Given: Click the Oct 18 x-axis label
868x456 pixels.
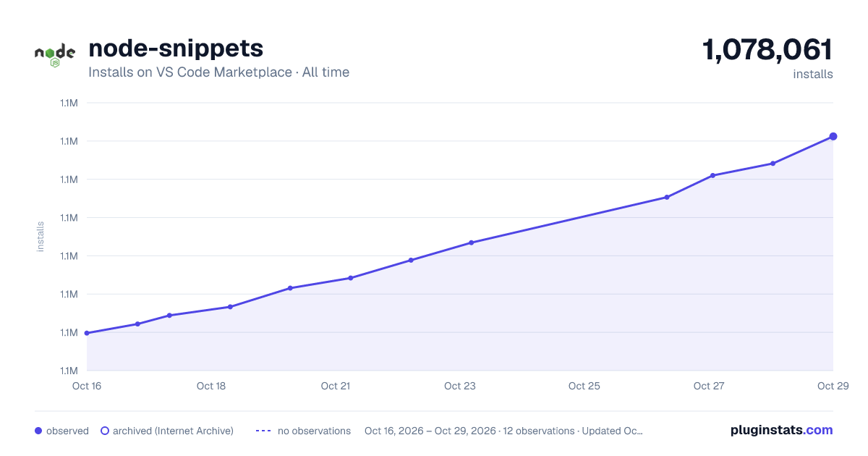Looking at the screenshot, I should (x=211, y=386).
